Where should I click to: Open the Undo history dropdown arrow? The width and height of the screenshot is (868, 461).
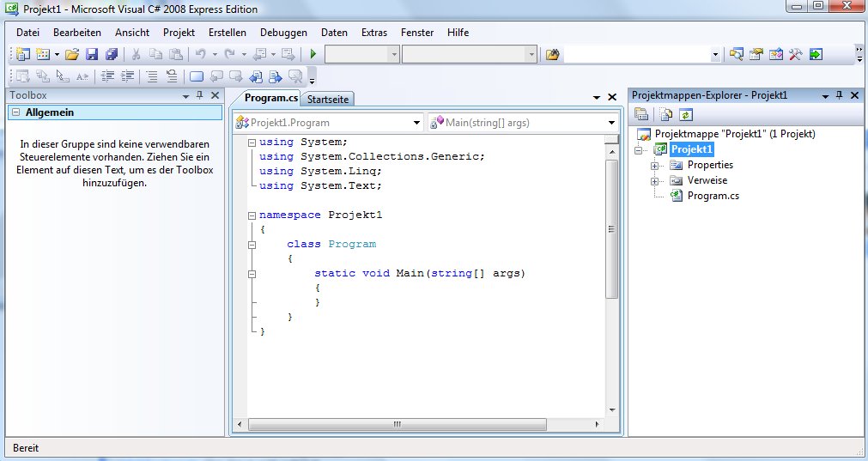[215, 54]
